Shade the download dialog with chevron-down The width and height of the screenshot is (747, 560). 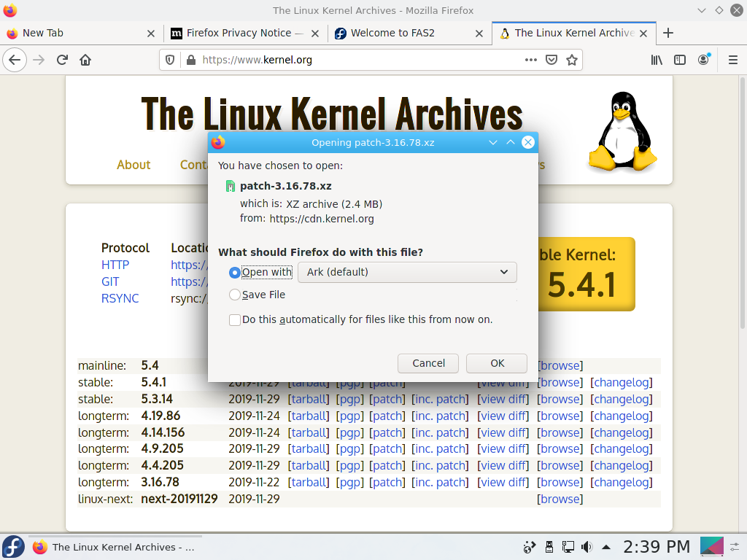tap(493, 142)
